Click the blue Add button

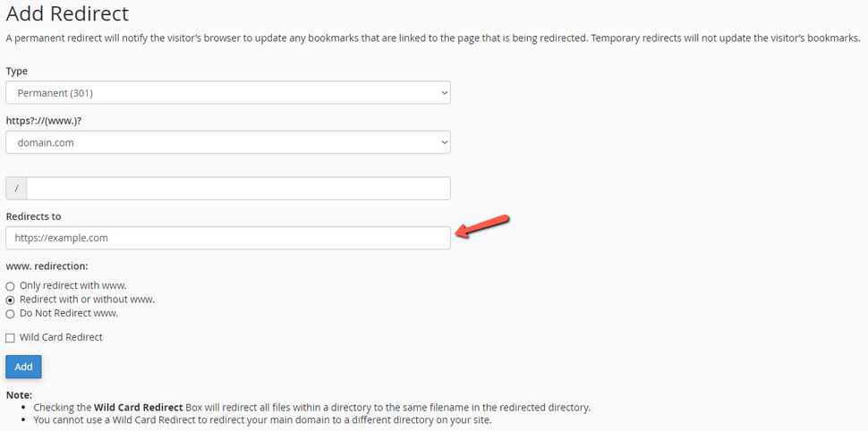[23, 367]
